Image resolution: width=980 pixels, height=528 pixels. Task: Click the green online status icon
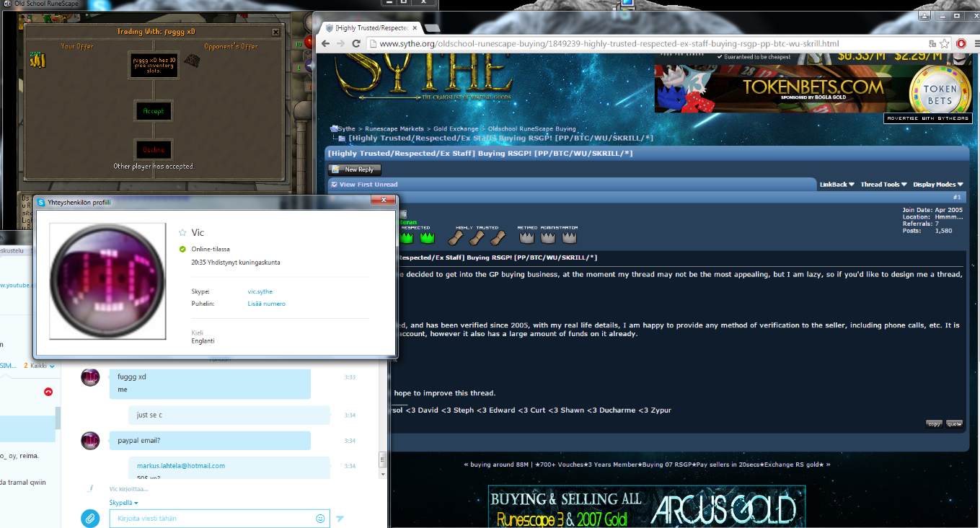(x=182, y=249)
